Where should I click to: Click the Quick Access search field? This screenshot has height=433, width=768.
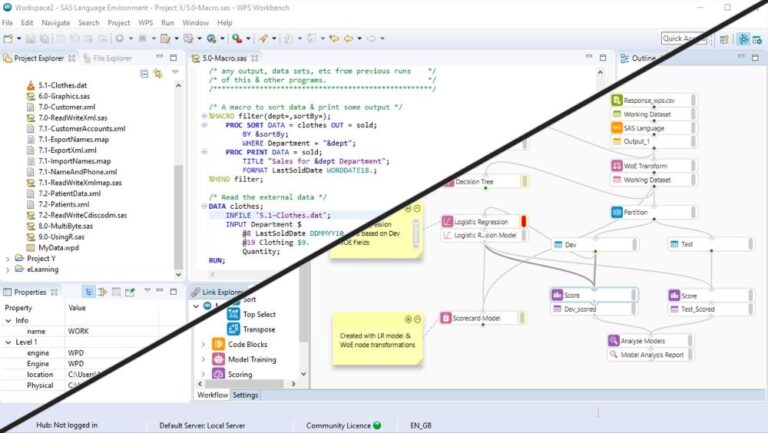pyautogui.click(x=684, y=39)
